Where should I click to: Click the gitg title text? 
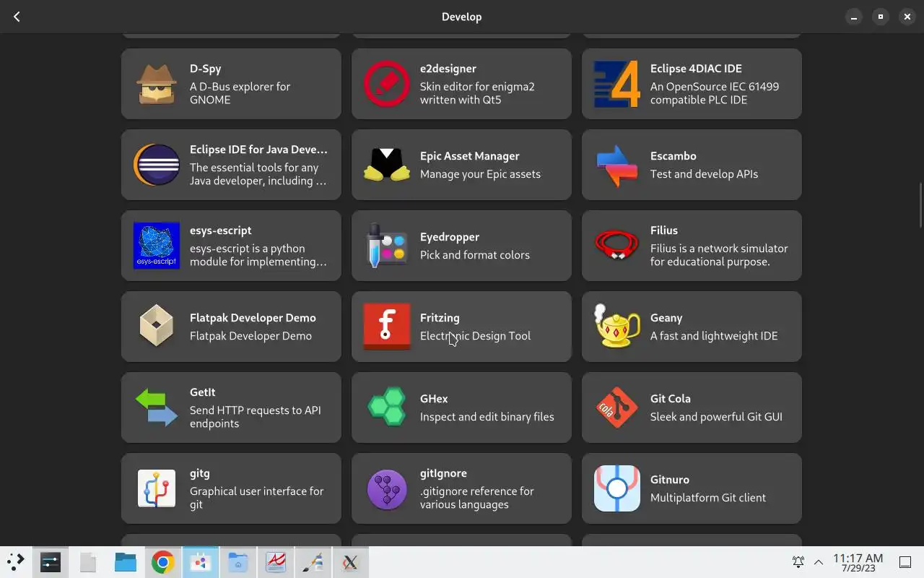coord(199,473)
